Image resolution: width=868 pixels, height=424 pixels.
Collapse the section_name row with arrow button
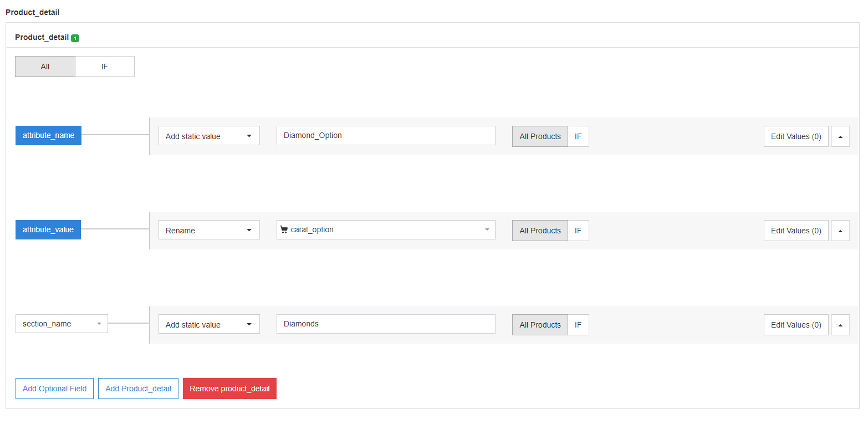click(840, 325)
